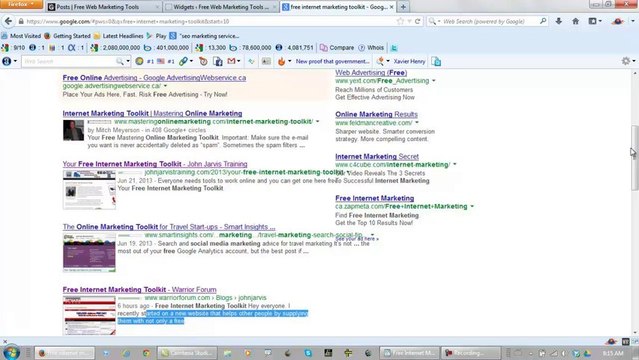Click the Bing indexed 401,000,000 icon

tap(148, 48)
